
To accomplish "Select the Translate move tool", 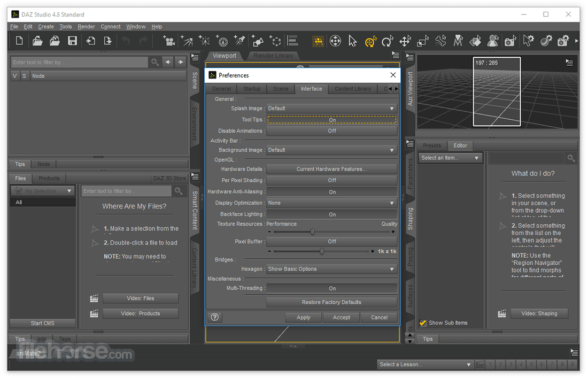I will click(x=405, y=41).
